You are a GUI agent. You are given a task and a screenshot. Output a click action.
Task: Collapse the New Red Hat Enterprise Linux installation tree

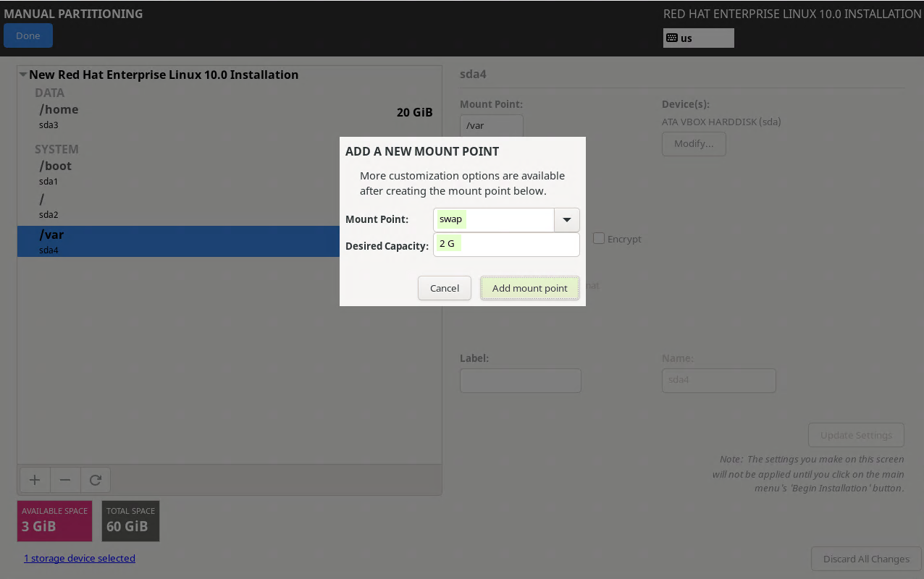click(x=23, y=75)
